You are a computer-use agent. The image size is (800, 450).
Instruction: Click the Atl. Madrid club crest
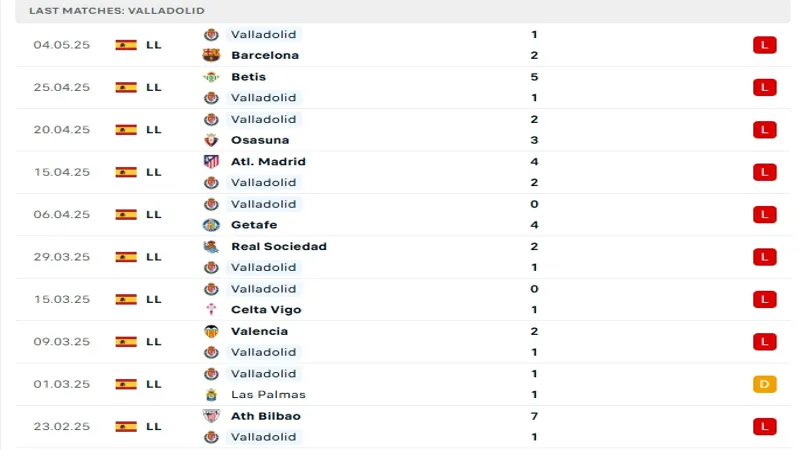210,162
